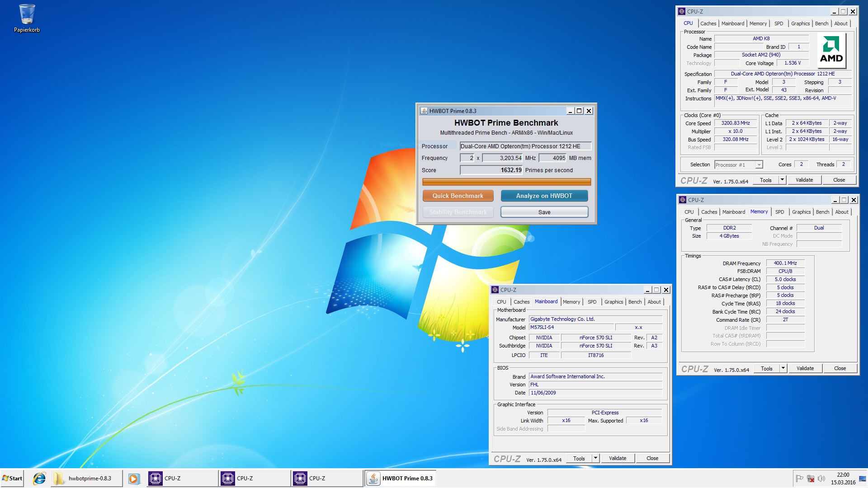Select the Papierkorb recycle bin desktop icon
The height and width of the screenshot is (488, 868).
coord(27,18)
